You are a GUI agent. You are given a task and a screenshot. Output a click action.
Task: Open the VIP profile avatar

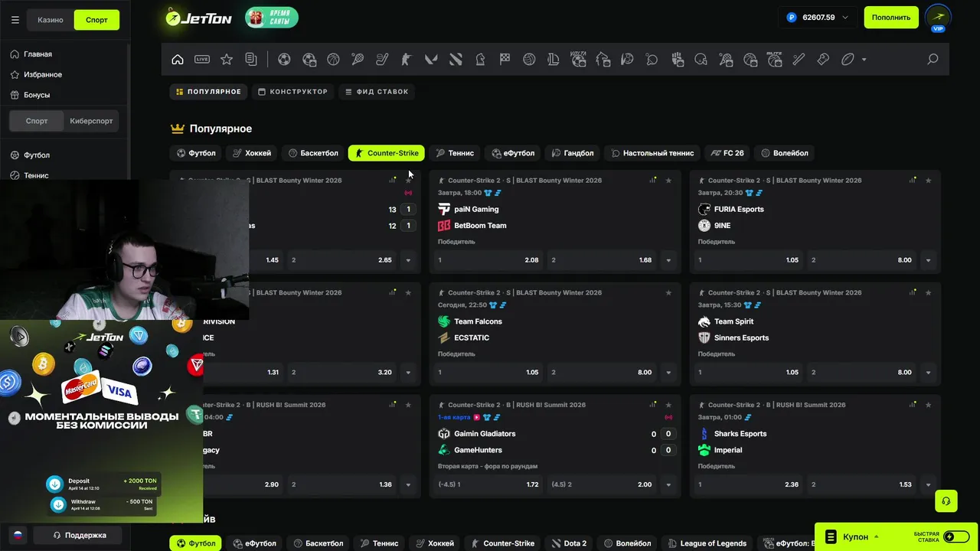(x=938, y=17)
